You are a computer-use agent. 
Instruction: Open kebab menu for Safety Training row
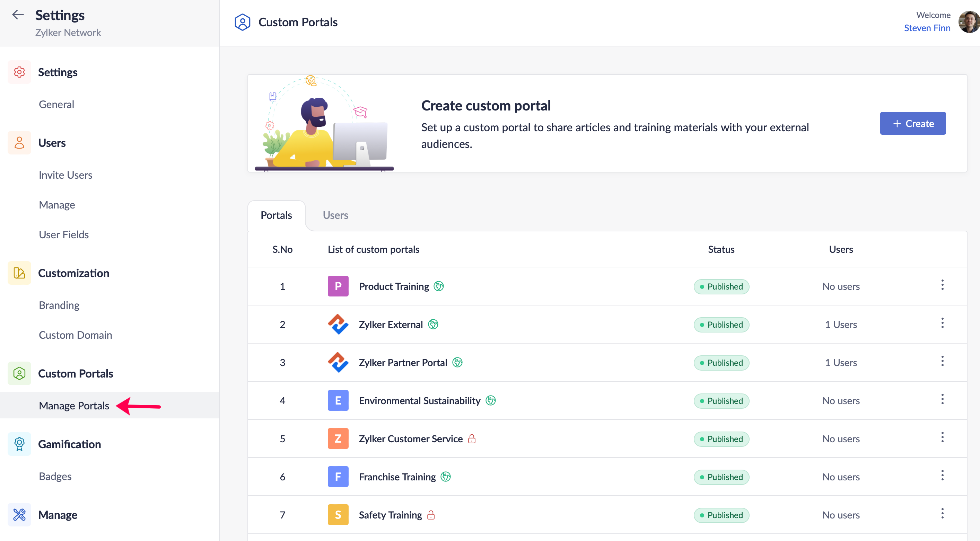(942, 513)
